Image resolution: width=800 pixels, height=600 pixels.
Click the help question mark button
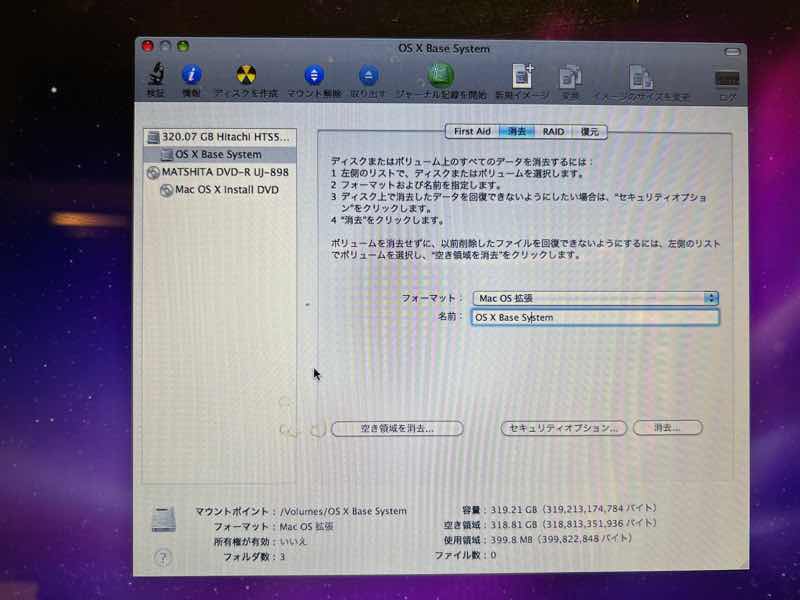point(163,558)
